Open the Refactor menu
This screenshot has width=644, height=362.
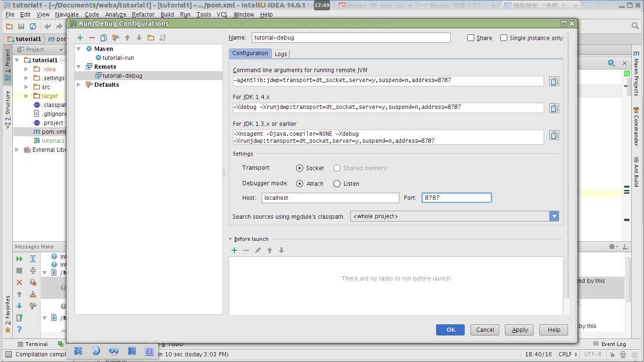click(x=143, y=14)
